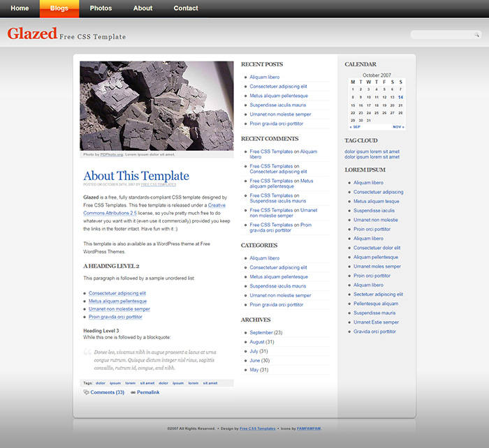Open comment on Metus aliquam pellentesque

pos(282,184)
